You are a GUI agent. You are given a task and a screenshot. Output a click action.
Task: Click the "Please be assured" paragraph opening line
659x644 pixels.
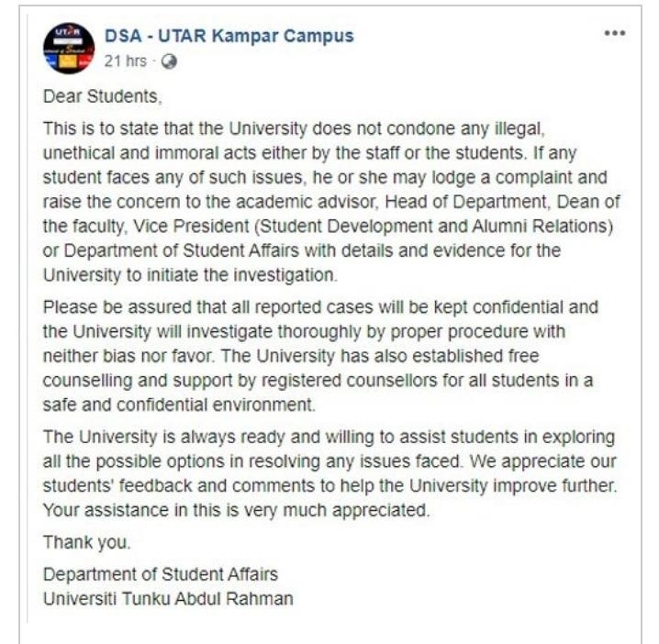[320, 307]
